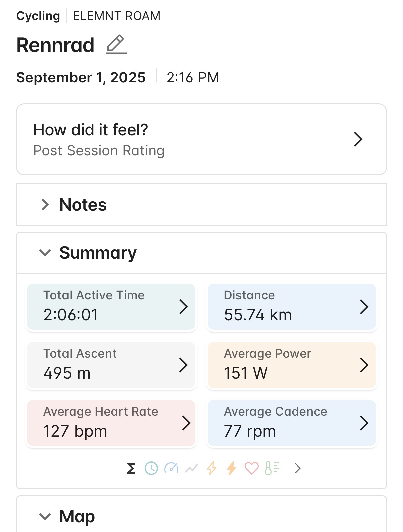Select the clock time metrics icon
The width and height of the screenshot is (403, 532).
coord(151,468)
